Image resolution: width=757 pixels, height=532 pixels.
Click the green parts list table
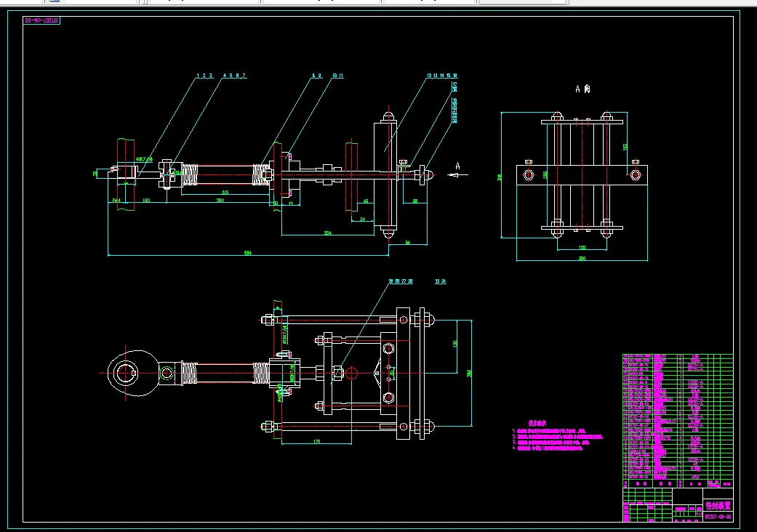pyautogui.click(x=678, y=421)
